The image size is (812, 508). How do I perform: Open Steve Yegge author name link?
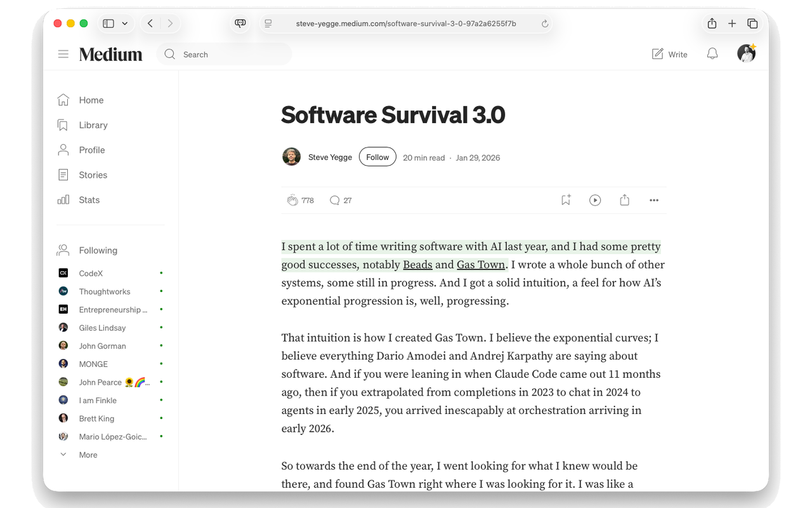(x=330, y=157)
